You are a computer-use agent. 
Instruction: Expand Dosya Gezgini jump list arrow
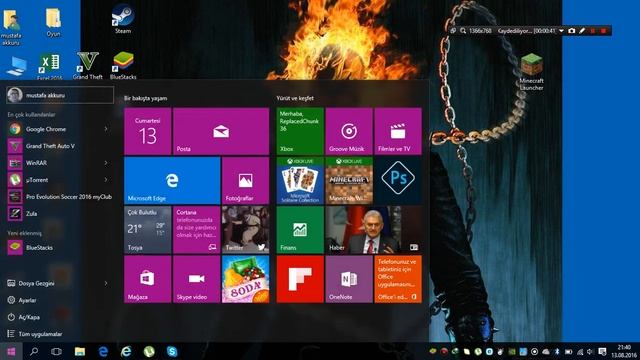point(106,283)
